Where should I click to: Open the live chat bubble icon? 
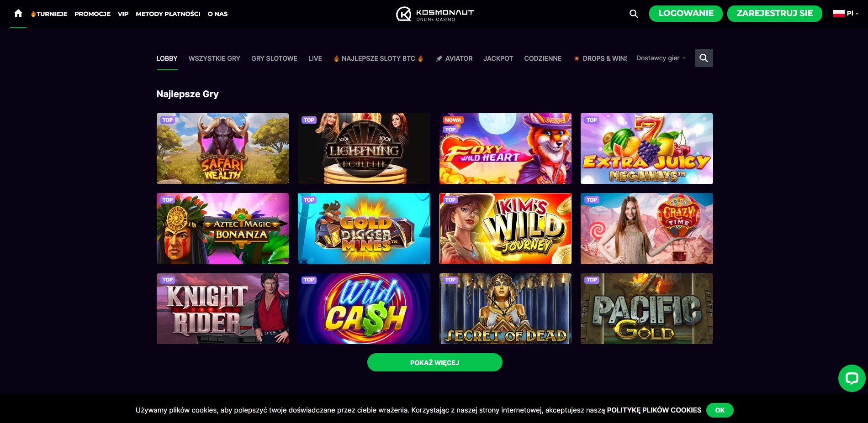(852, 378)
